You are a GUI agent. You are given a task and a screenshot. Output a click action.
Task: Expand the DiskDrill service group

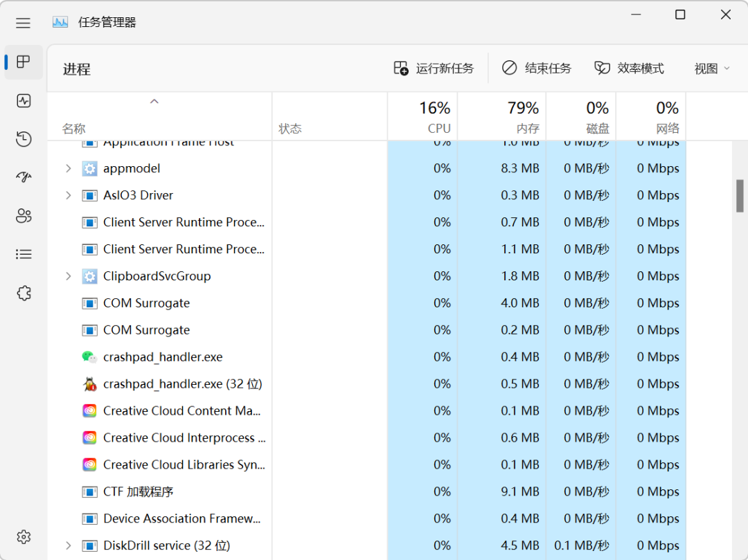(68, 545)
